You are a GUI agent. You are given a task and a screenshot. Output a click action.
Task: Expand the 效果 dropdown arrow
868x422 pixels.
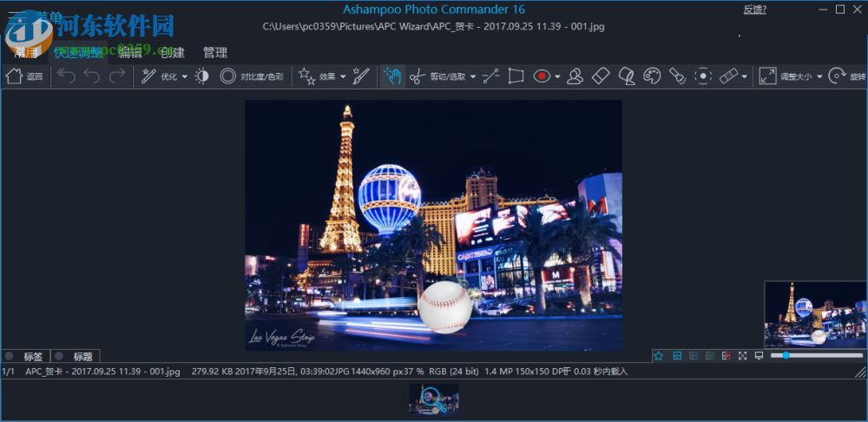(343, 76)
